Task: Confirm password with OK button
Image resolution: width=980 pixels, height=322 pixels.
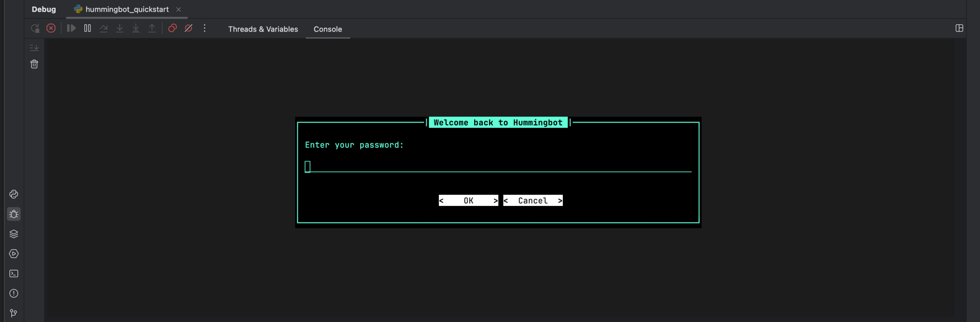Action: pyautogui.click(x=469, y=200)
